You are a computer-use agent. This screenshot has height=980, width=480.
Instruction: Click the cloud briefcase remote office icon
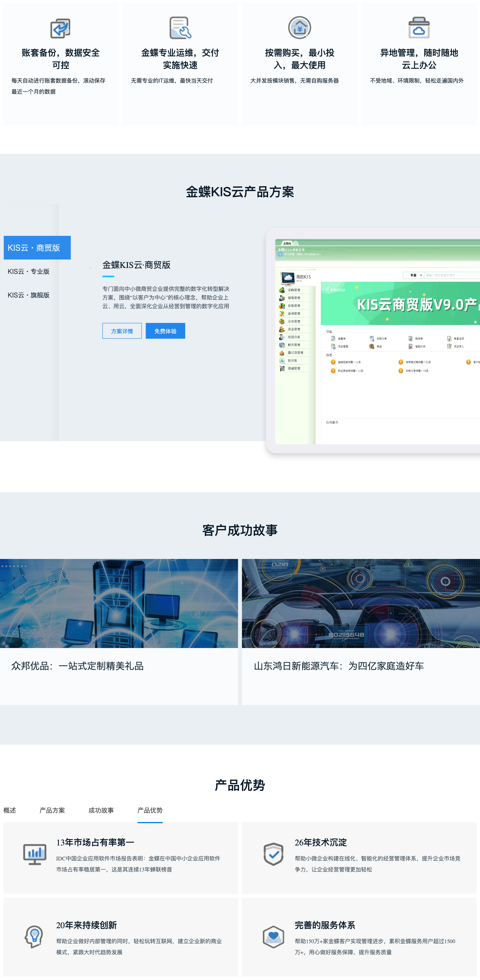[419, 28]
